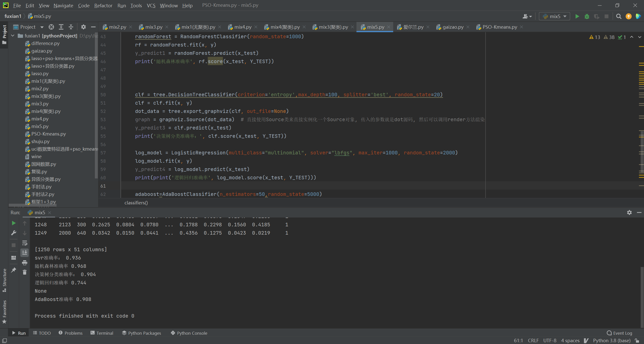Open the Navigate menu

point(63,5)
